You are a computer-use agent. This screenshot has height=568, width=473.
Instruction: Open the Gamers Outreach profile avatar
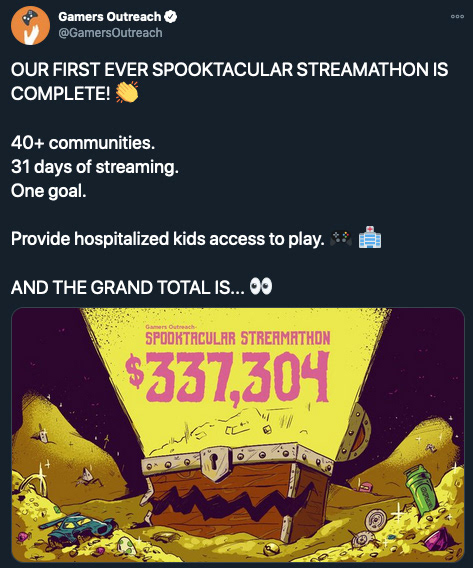30,25
